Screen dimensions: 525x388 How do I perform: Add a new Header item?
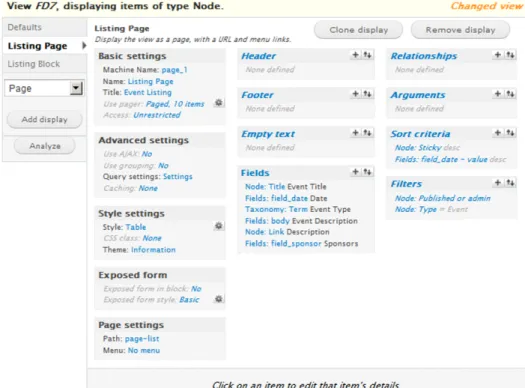pyautogui.click(x=355, y=55)
